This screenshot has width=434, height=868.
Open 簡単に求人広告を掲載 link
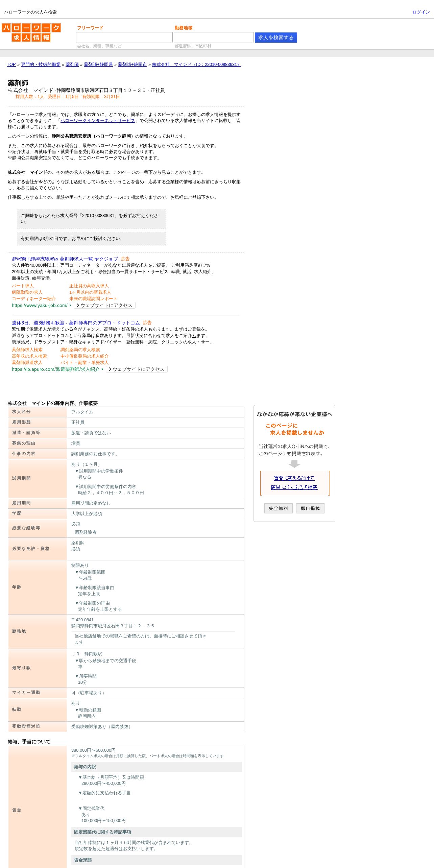click(294, 487)
